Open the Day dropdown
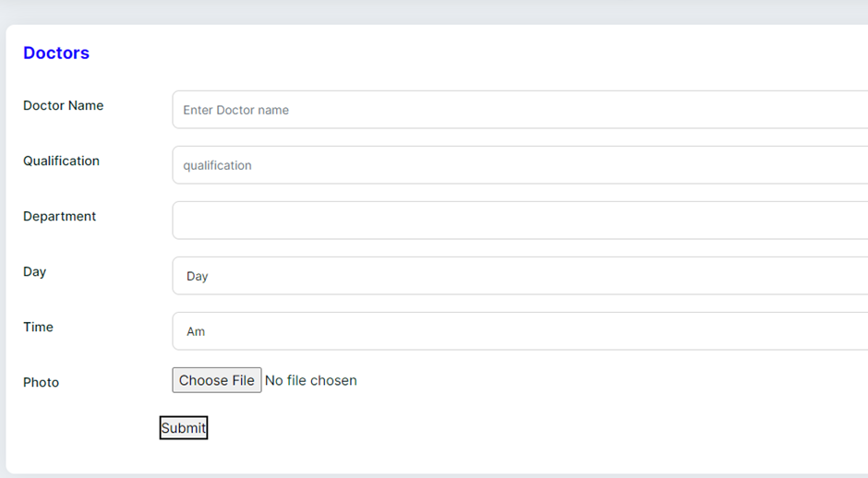The width and height of the screenshot is (868, 478). [519, 276]
